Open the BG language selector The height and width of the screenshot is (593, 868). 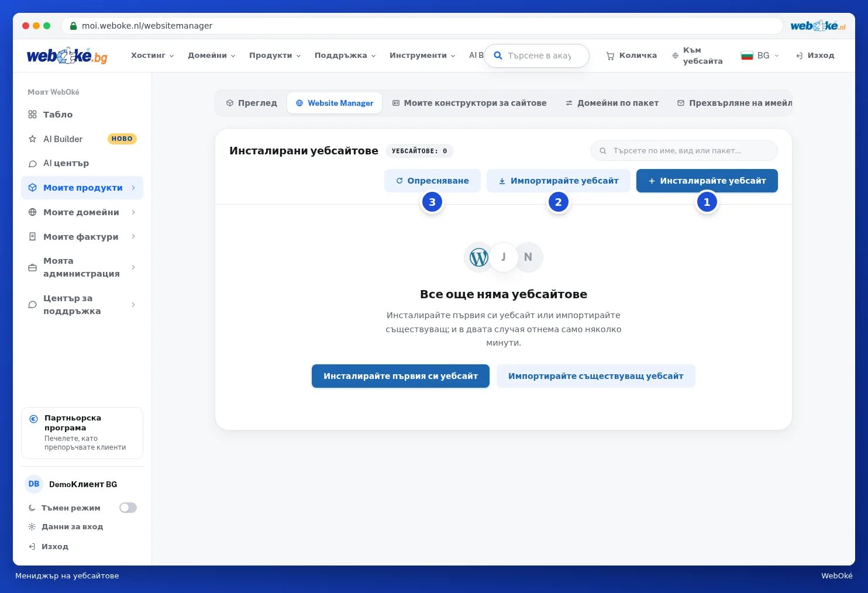pyautogui.click(x=760, y=56)
